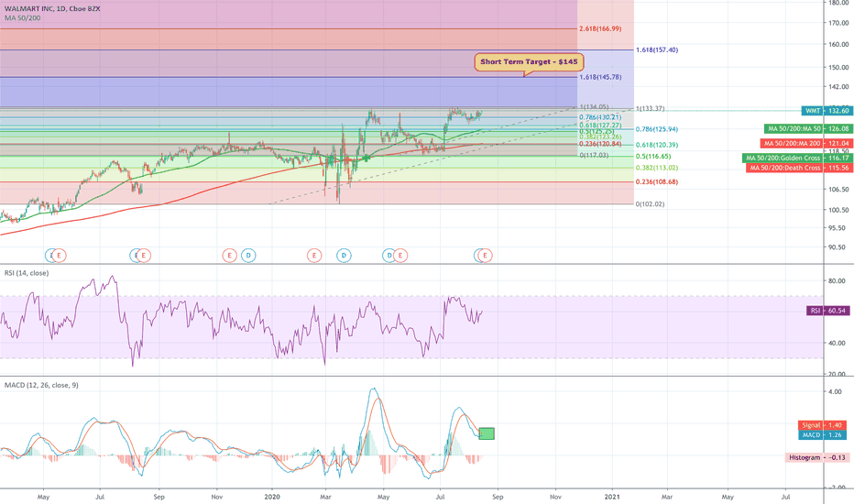
Task: Select the 0(117.03) Fibonacci label
Action: coord(594,156)
